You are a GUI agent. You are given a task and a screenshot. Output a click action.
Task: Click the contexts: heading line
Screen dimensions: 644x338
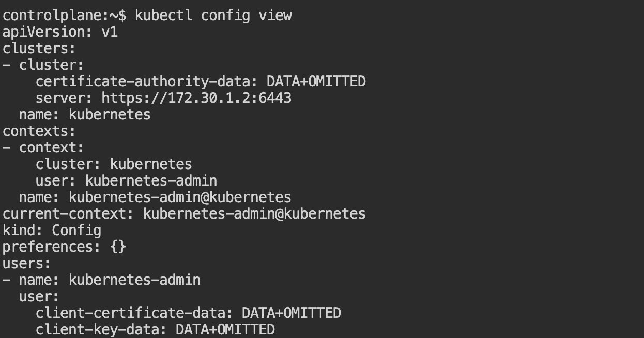pyautogui.click(x=39, y=131)
